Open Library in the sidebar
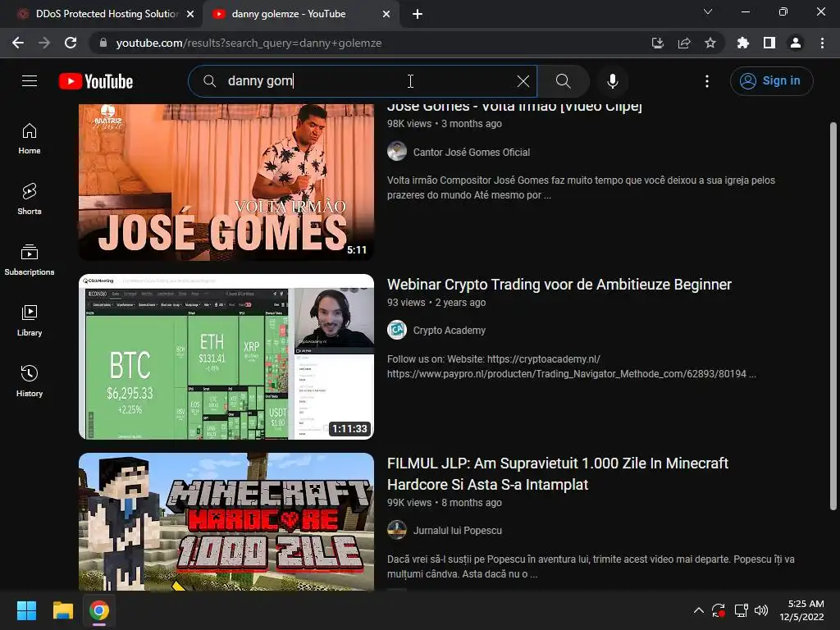 [30, 321]
